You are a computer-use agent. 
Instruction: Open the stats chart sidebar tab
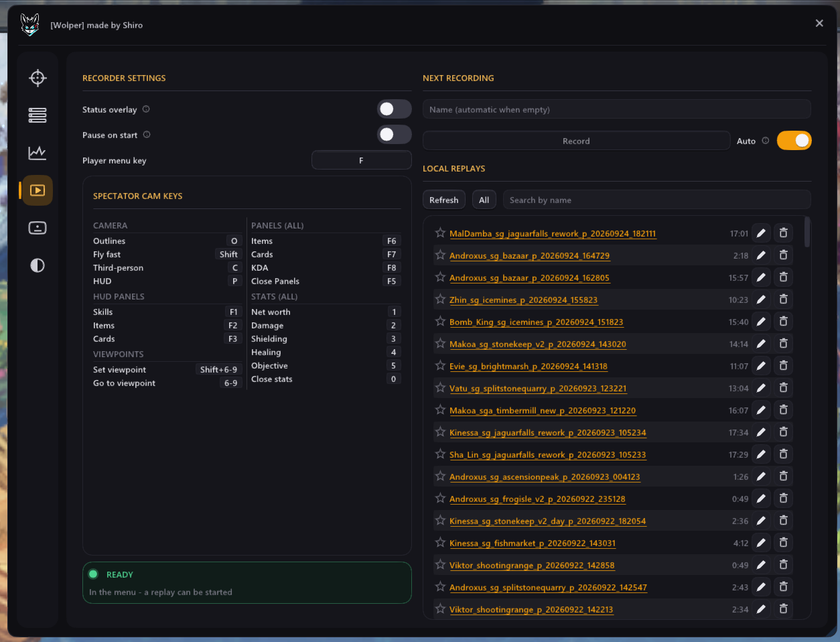click(x=38, y=153)
